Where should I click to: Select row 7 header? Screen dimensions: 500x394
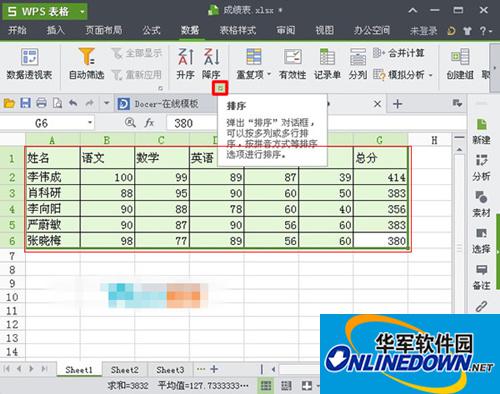pyautogui.click(x=12, y=256)
